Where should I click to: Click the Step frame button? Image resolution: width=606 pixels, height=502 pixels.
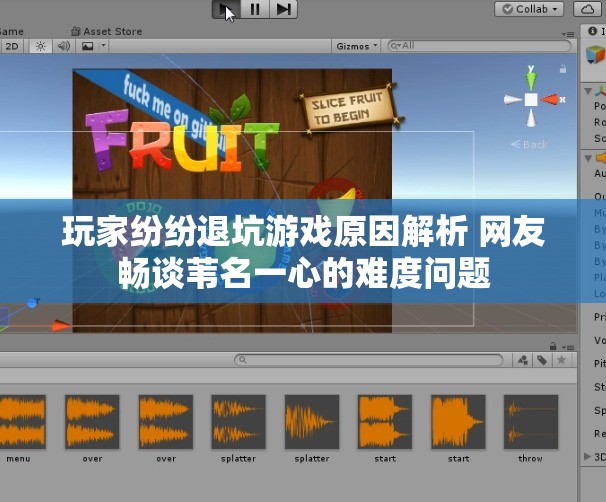tap(283, 9)
